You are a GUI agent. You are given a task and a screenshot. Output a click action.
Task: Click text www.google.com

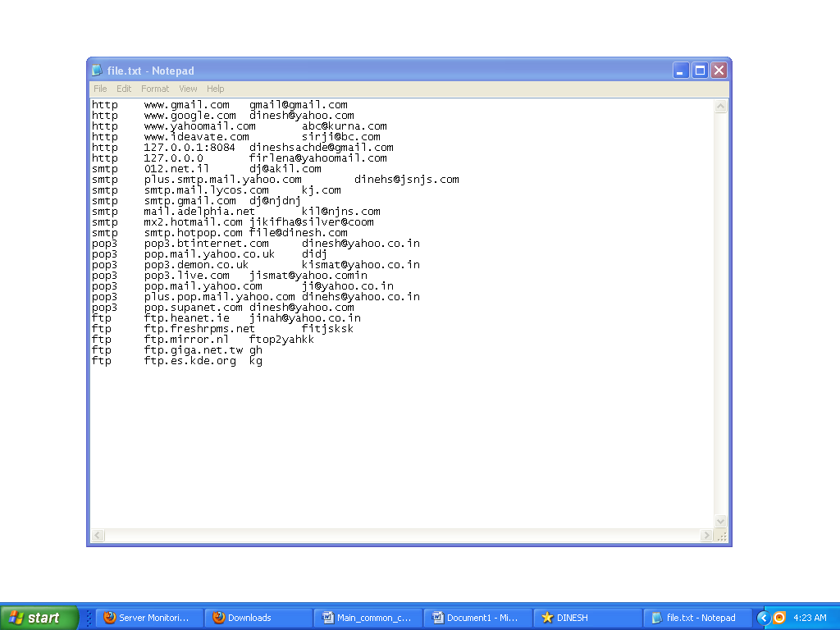[189, 116]
